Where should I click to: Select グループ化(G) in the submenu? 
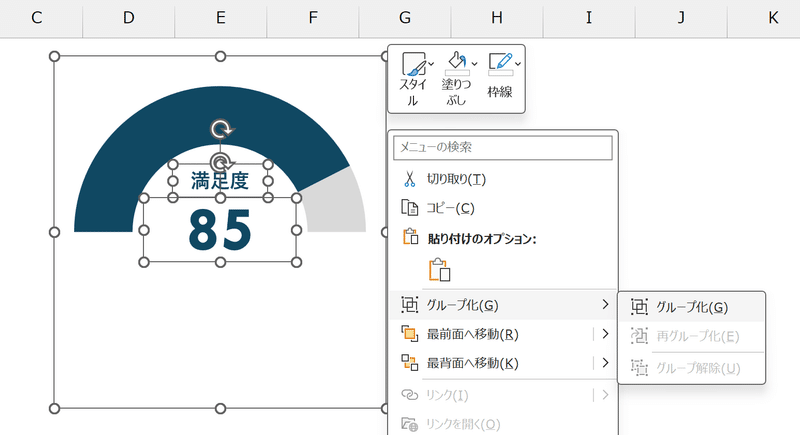[x=691, y=307]
